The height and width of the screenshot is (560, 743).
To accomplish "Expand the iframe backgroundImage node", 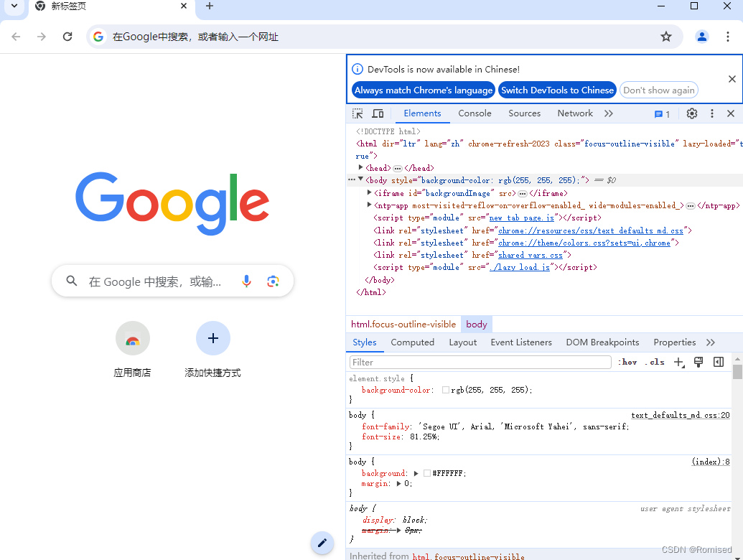I will (369, 192).
